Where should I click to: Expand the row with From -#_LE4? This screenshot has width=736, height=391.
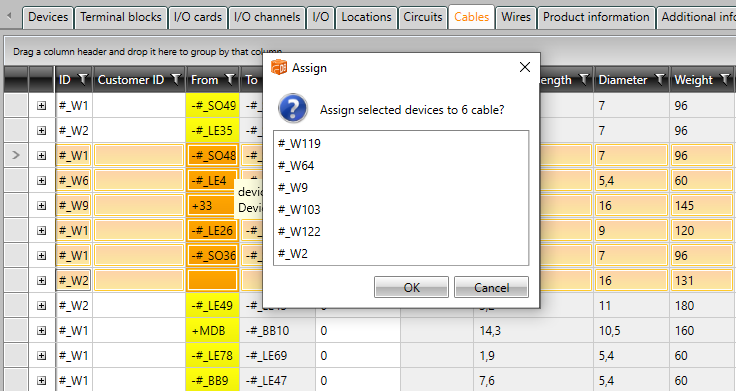pyautogui.click(x=41, y=181)
